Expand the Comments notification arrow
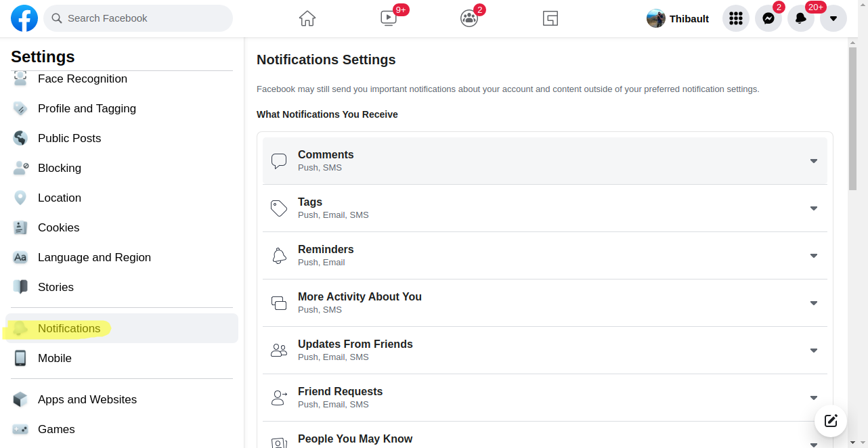Screen dimensions: 868x448 [x=814, y=161]
